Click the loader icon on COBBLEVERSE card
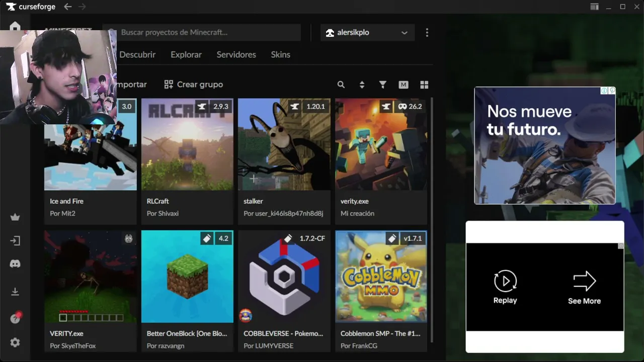This screenshot has width=644, height=362. point(288,238)
